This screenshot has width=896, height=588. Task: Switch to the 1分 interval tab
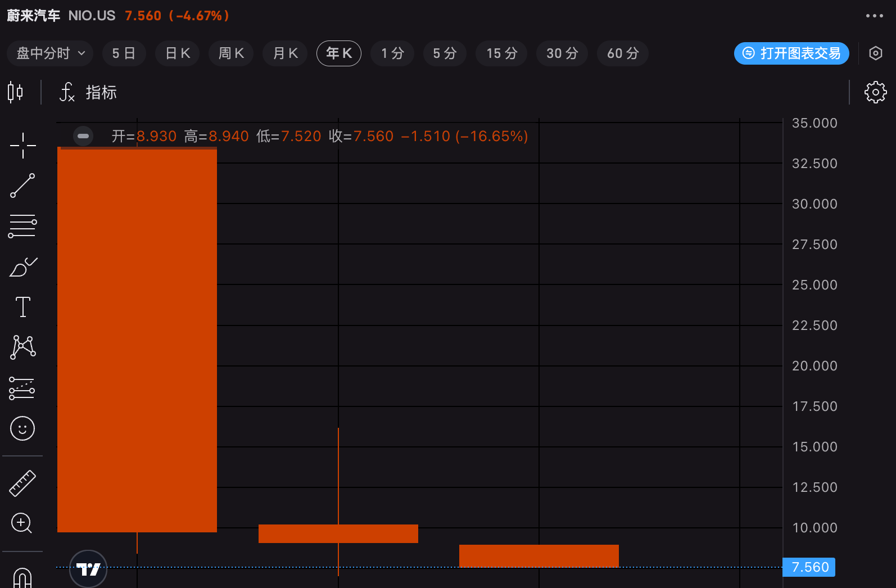[x=392, y=53]
